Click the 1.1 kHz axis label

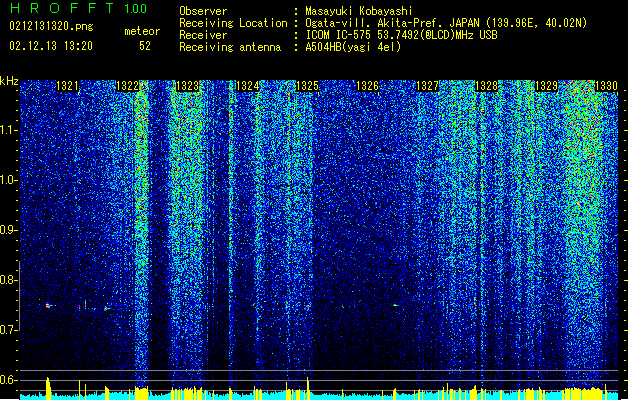click(9, 130)
